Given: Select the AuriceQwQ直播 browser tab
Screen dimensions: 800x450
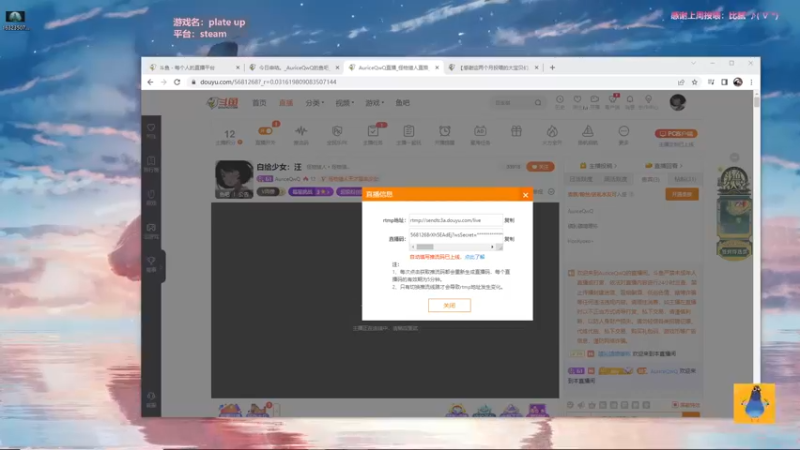Looking at the screenshot, I should click(393, 67).
